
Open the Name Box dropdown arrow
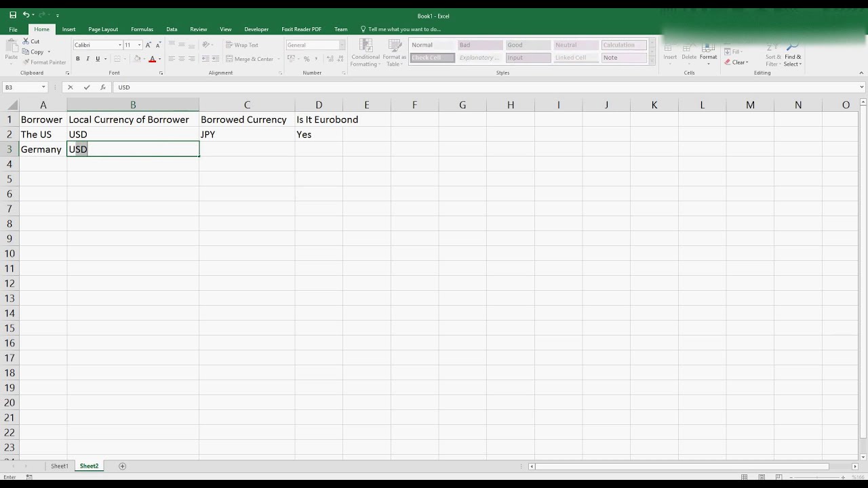pyautogui.click(x=43, y=87)
